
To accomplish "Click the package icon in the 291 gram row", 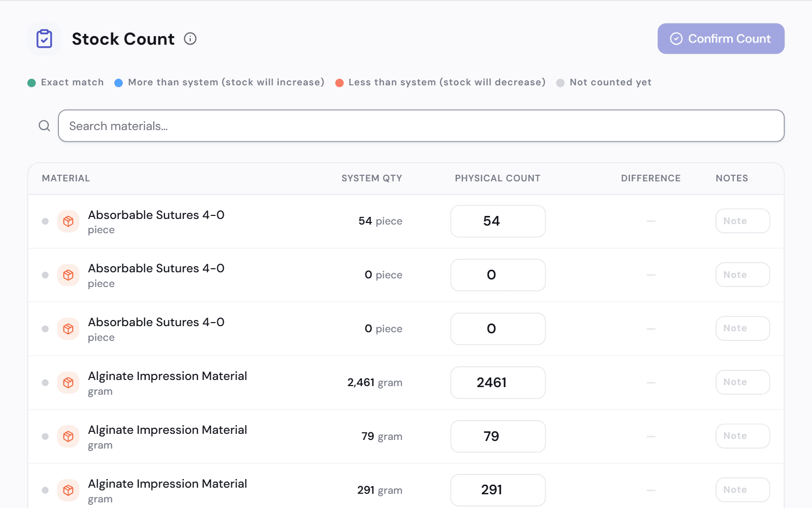I will pyautogui.click(x=68, y=490).
